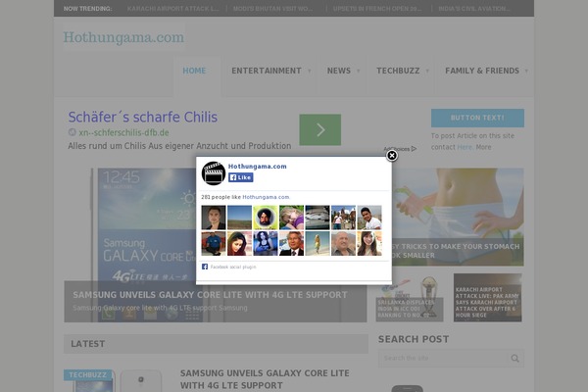This screenshot has width=588, height=392.
Task: Open the TECHBUZZ menu
Action: coord(398,71)
